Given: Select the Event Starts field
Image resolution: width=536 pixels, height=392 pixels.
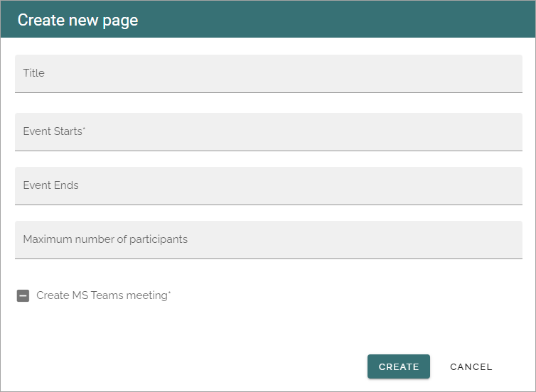Looking at the screenshot, I should coord(268,132).
